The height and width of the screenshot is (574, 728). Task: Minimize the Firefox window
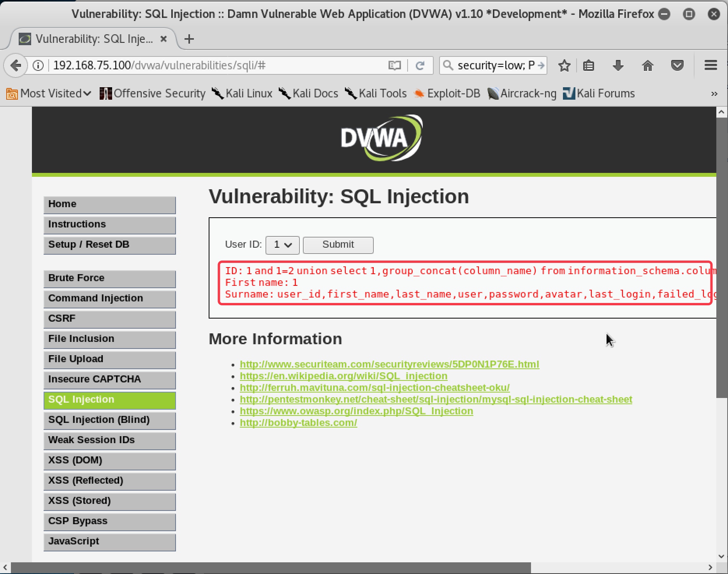(664, 14)
